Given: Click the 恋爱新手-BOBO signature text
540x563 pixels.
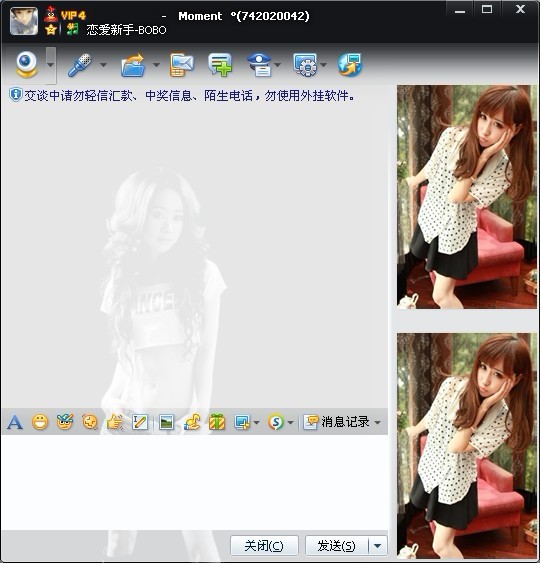Looking at the screenshot, I should coord(126,30).
